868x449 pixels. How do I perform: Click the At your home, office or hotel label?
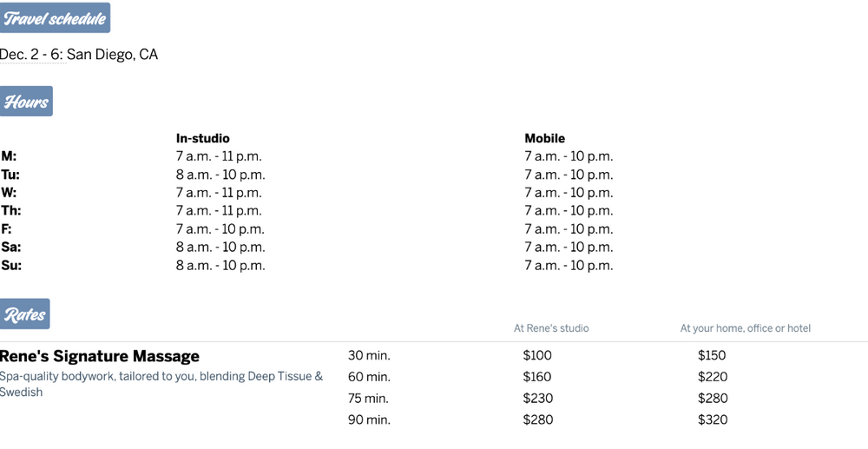tap(745, 328)
